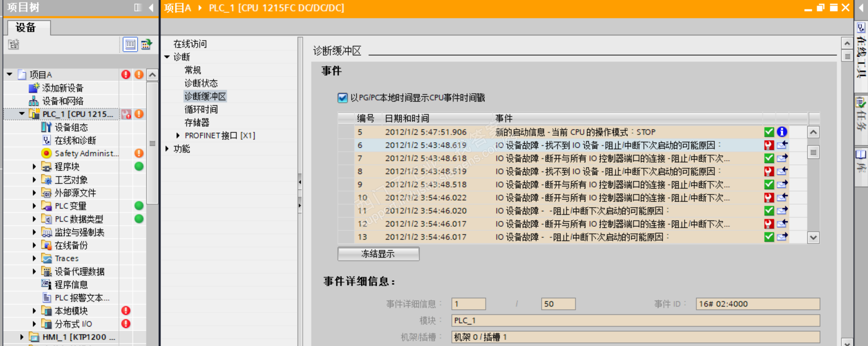Click the 模块 field showing PLC_1
Screen dimensions: 868x346
(x=636, y=320)
